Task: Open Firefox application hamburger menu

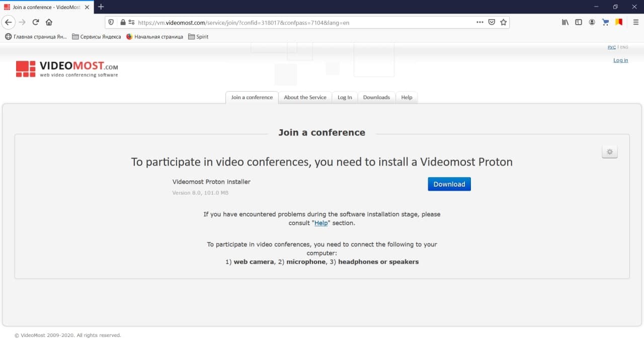Action: [635, 22]
